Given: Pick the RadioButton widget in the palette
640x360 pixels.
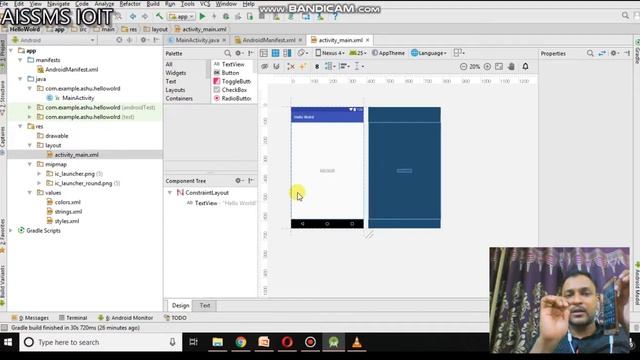Looking at the screenshot, I should (x=233, y=98).
